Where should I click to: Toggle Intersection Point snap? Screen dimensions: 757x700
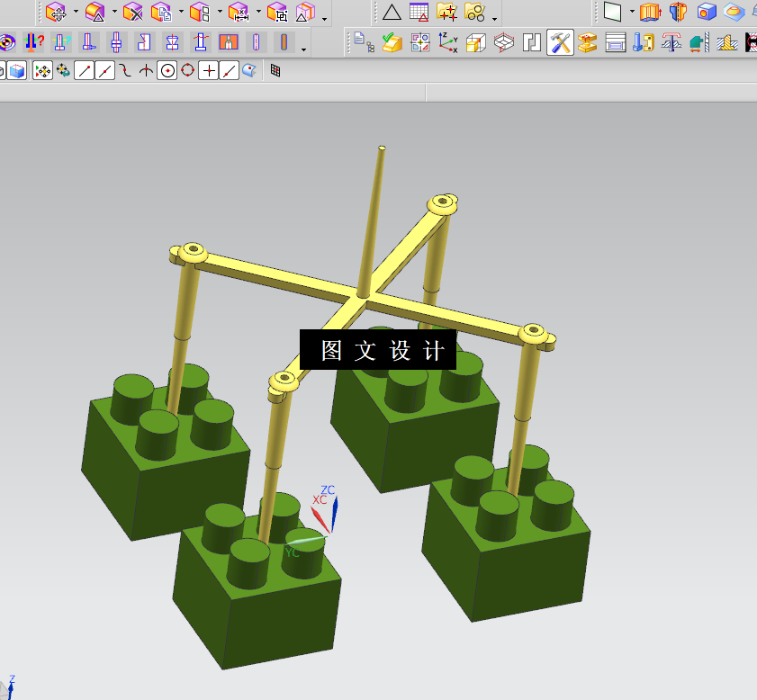[x=147, y=71]
